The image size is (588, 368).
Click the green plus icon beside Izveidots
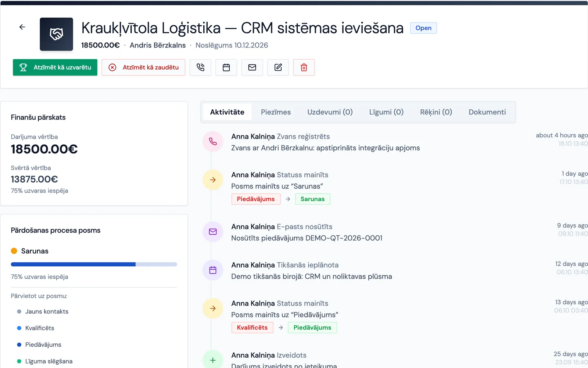pos(213,360)
